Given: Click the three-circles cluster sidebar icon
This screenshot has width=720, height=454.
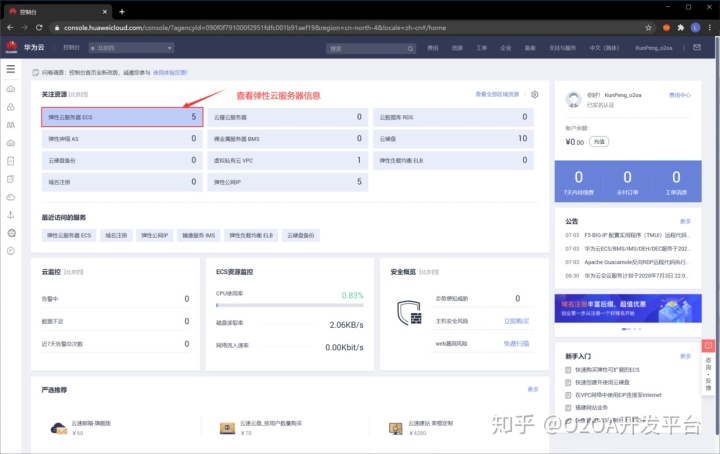Looking at the screenshot, I should coord(11,106).
